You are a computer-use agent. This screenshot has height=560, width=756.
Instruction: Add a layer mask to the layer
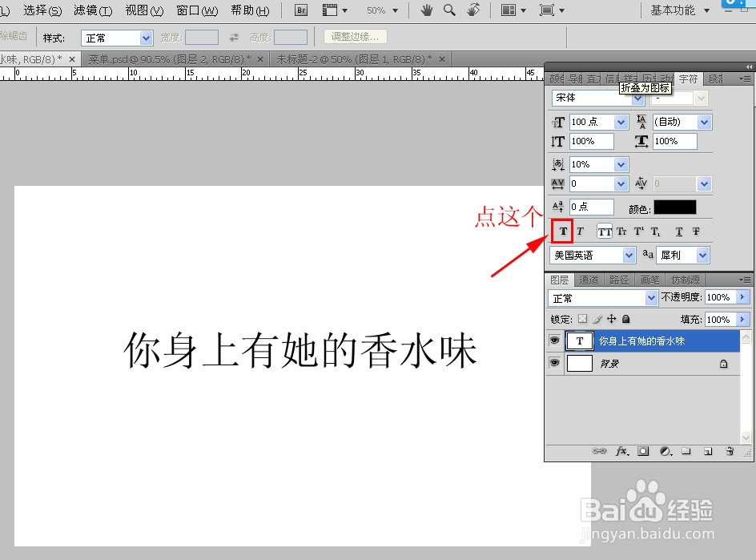coord(642,451)
